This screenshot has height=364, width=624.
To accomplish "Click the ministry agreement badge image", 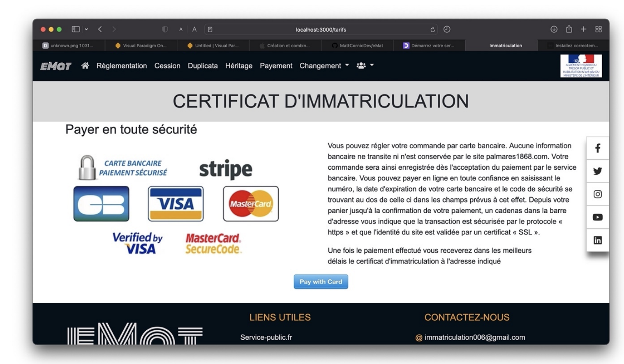I will pyautogui.click(x=581, y=66).
